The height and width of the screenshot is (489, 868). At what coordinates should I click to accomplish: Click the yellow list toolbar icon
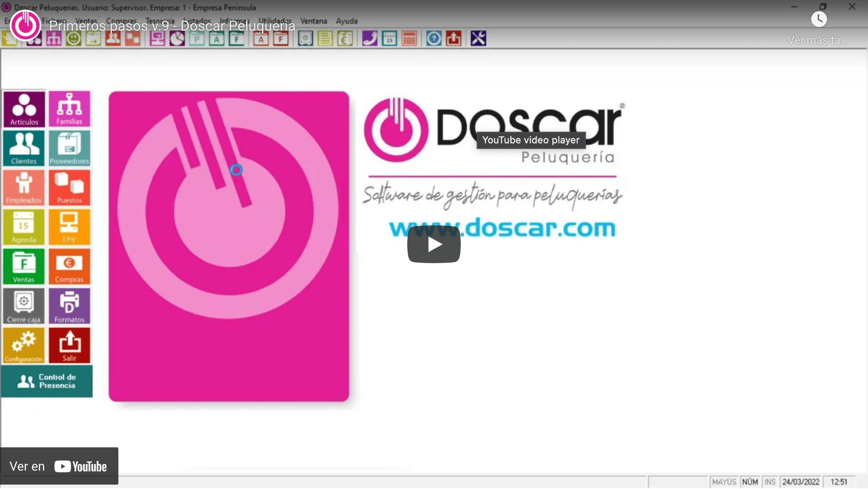[325, 39]
